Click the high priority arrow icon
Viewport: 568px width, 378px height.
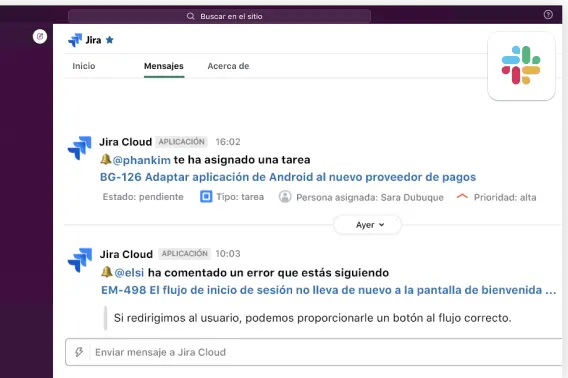click(462, 196)
